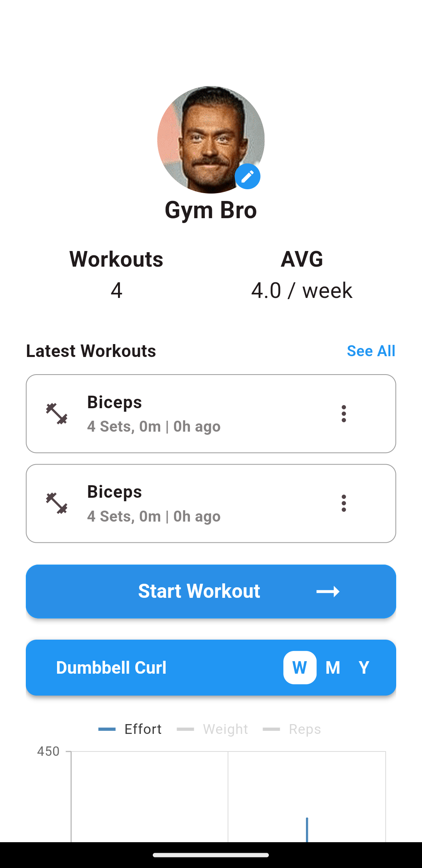Open the first Biceps workout title
Image resolution: width=422 pixels, height=868 pixels.
point(114,402)
